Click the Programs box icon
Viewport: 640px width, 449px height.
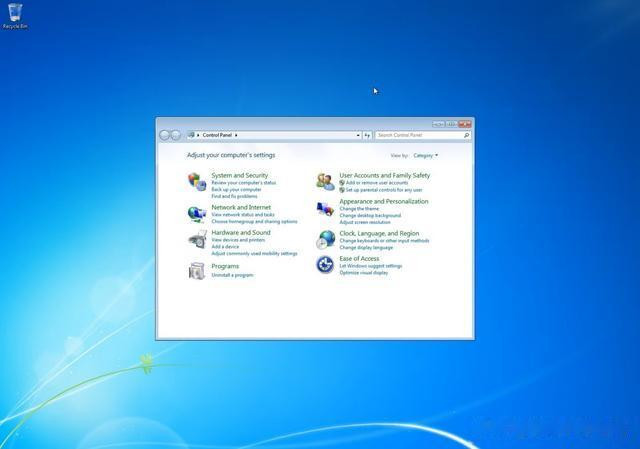[197, 271]
